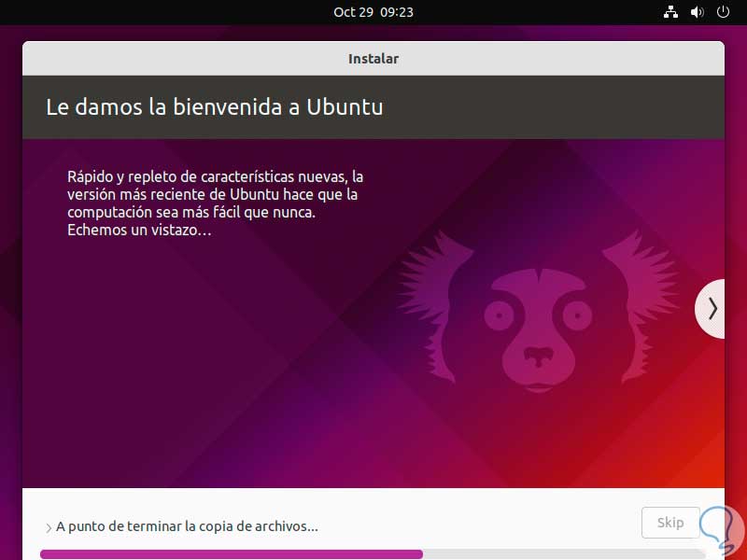747x560 pixels.
Task: Open the volume speaker icon in top bar
Action: [x=697, y=12]
